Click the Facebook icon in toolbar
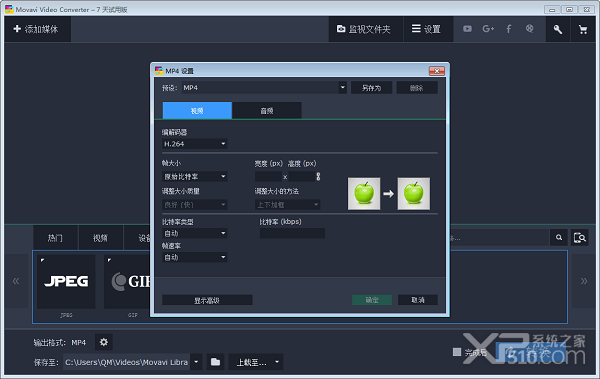 pos(509,29)
